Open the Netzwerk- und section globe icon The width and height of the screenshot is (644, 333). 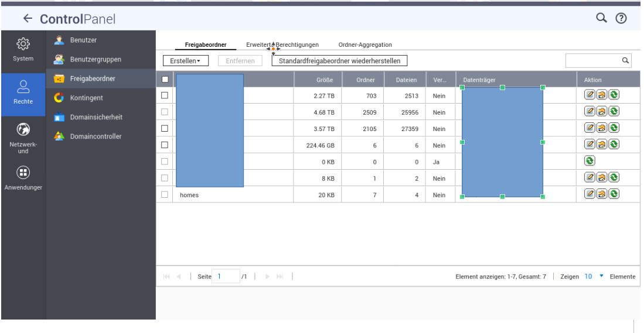(x=23, y=129)
